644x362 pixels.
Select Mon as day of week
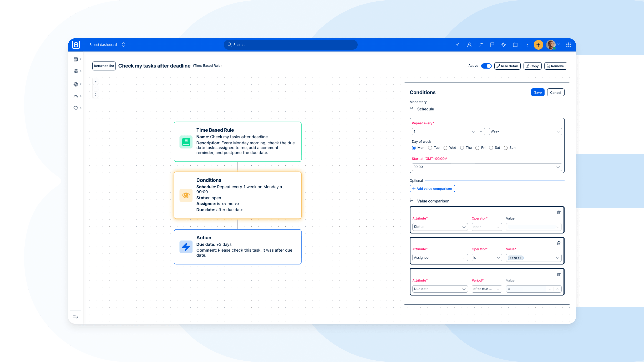click(x=414, y=148)
